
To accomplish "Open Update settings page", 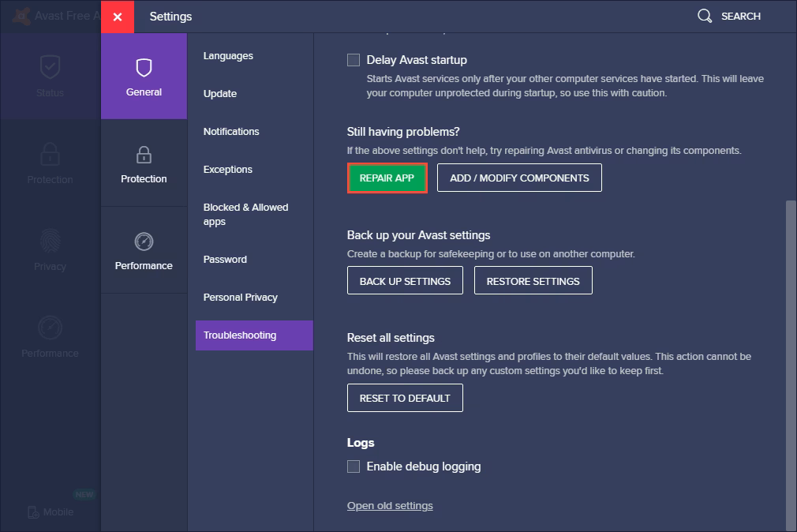I will point(220,94).
